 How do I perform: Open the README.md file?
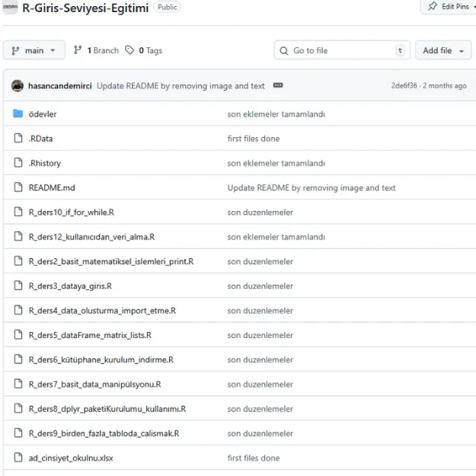(x=52, y=188)
